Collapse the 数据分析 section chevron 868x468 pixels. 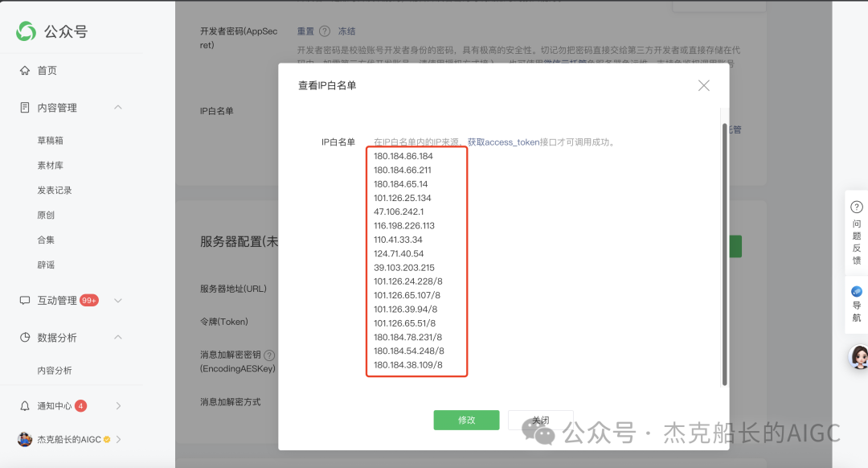pos(118,337)
